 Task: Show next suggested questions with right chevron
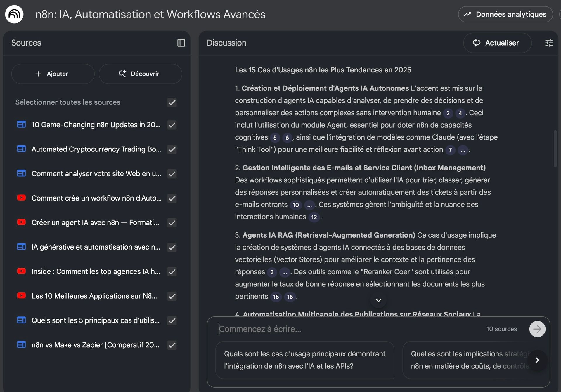(537, 360)
